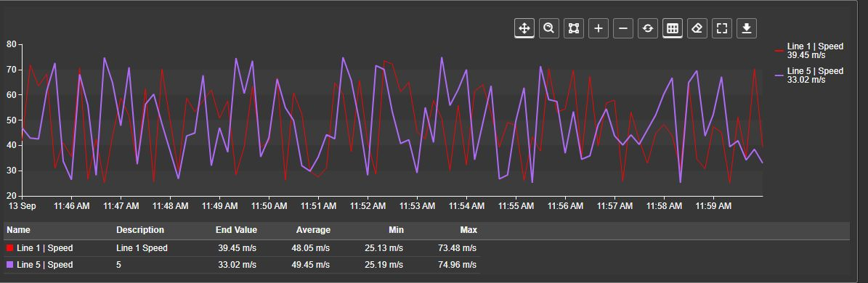Click the '73.48 m/s' max cell
Viewport: 868px width, 283px height.
458,248
